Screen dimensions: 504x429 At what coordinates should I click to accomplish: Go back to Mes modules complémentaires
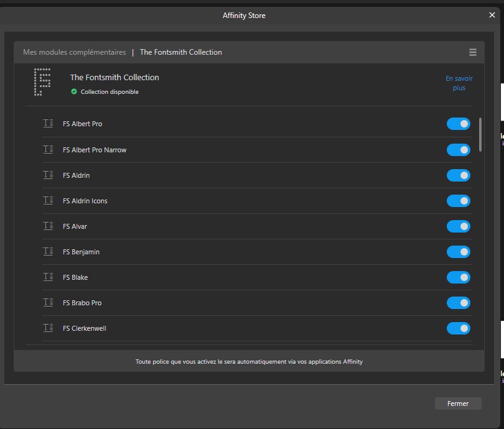coord(75,52)
